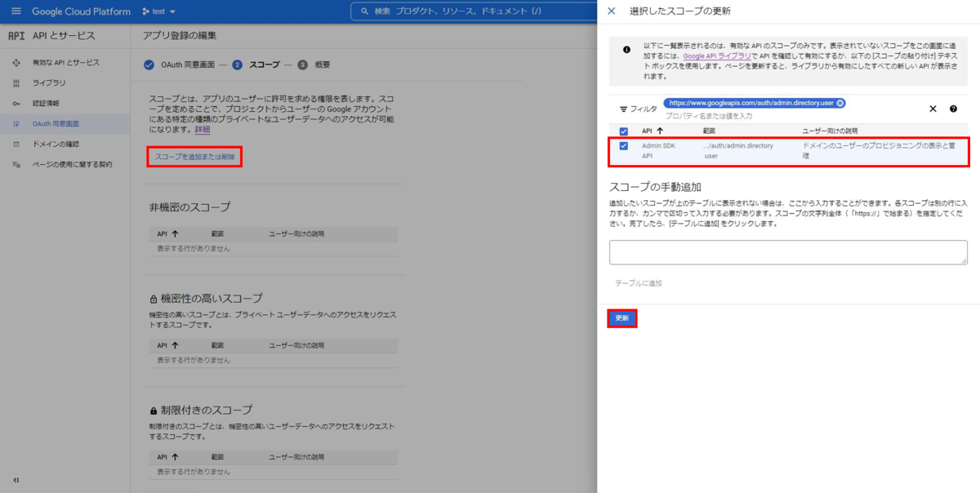Clear all filters with the X icon
Screen dimensions: 980x493
(932, 109)
